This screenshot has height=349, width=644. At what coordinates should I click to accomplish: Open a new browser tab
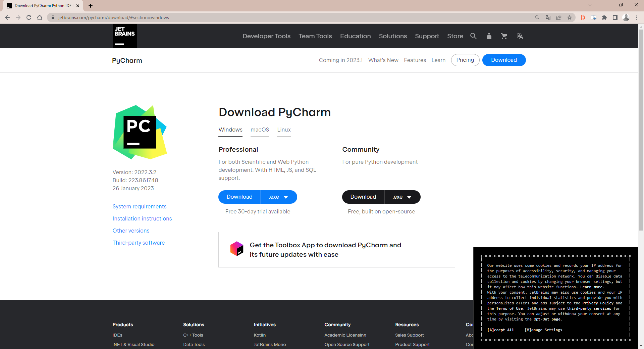pyautogui.click(x=91, y=6)
